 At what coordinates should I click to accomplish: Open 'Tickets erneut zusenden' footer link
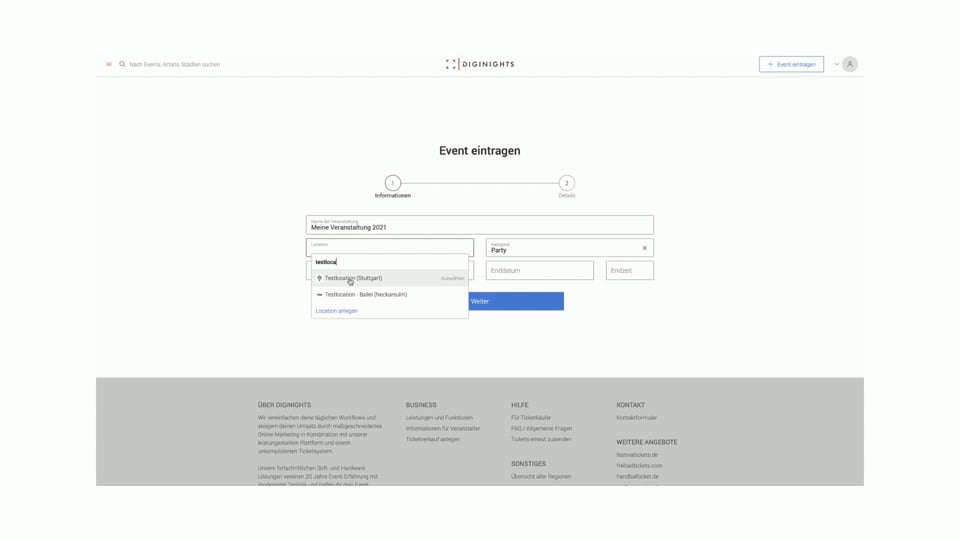point(541,439)
